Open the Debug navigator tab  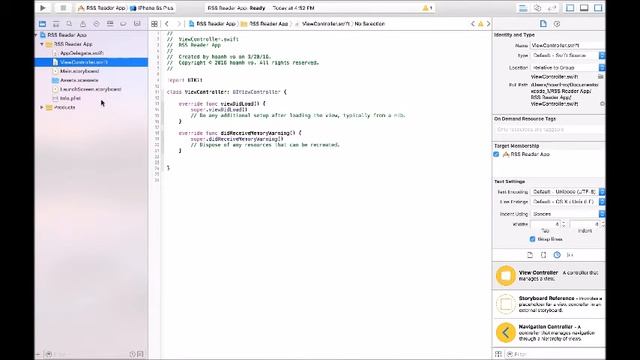[110, 24]
